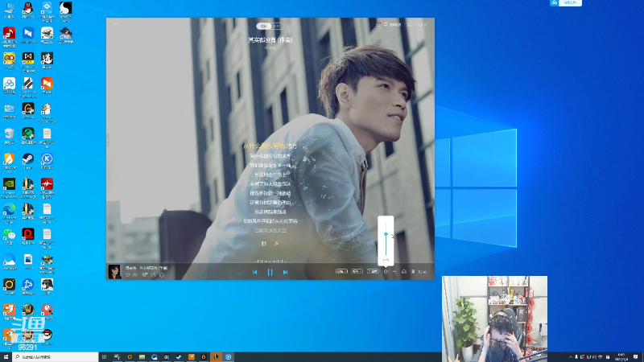Open the notification center icon
The image size is (644, 362).
coord(636,357)
